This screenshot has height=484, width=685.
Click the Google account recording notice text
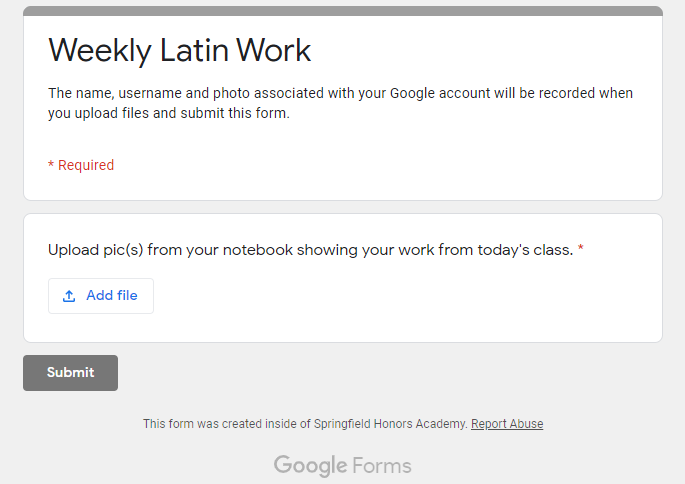click(x=340, y=103)
